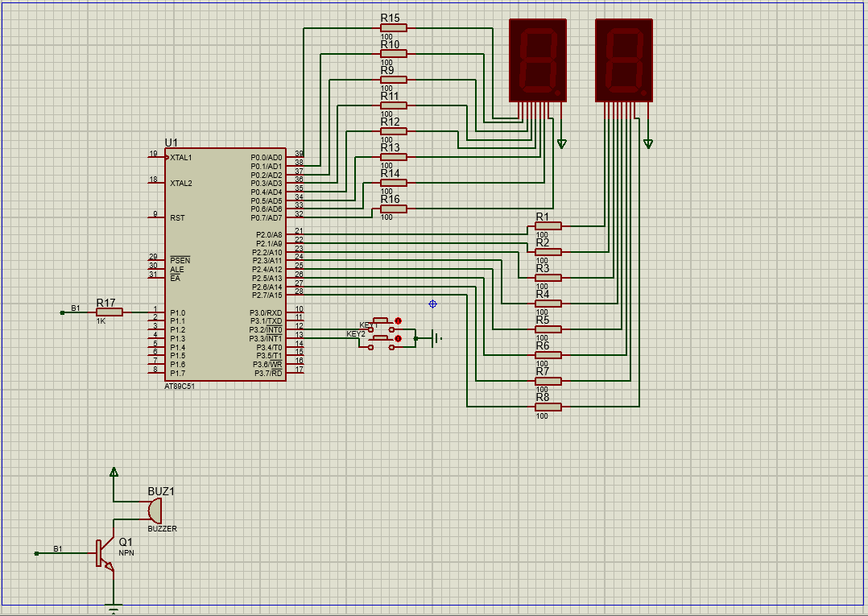Click the NPN value label under Q1
The width and height of the screenshot is (868, 616).
[126, 553]
